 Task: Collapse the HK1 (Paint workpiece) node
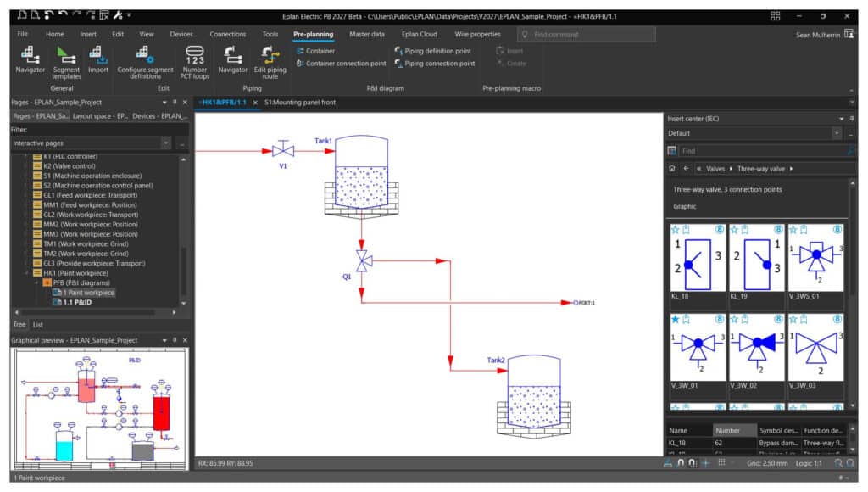coord(26,273)
